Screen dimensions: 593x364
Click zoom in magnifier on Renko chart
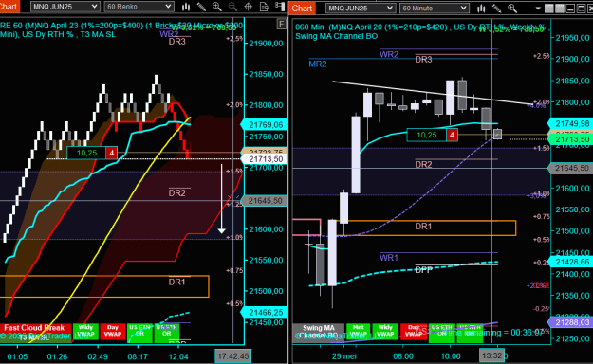pyautogui.click(x=216, y=7)
